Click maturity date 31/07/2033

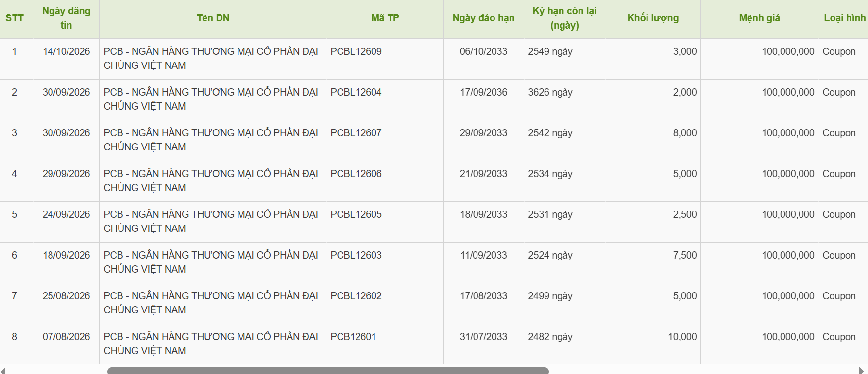pos(483,337)
